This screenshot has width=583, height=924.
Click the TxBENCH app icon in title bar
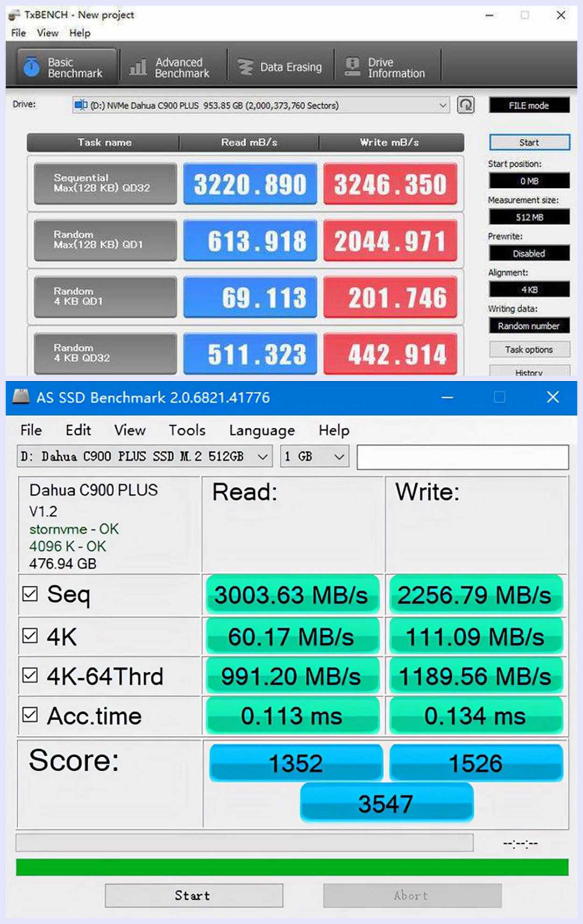(x=14, y=15)
